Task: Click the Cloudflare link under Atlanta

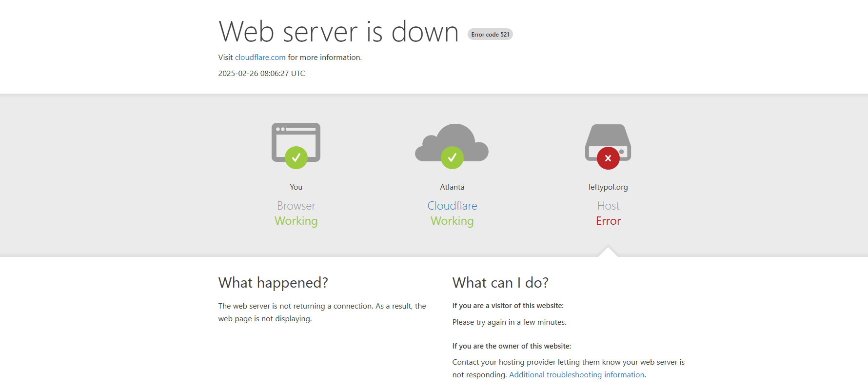Action: coord(452,206)
